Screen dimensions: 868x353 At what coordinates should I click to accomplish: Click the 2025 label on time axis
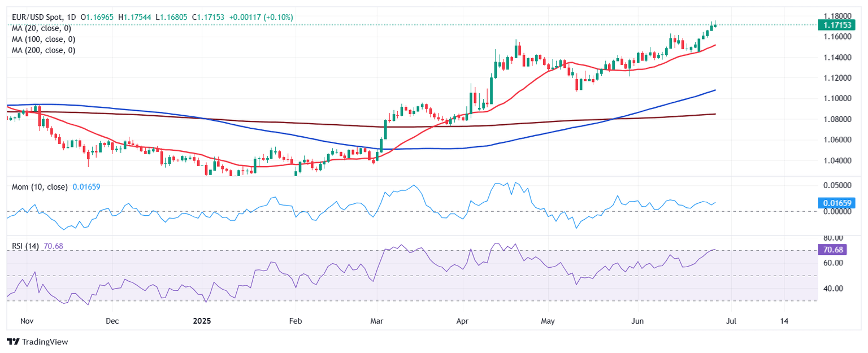pos(202,321)
